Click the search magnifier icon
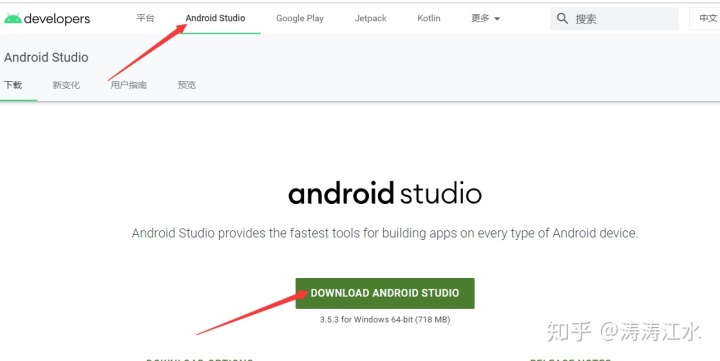 point(562,18)
